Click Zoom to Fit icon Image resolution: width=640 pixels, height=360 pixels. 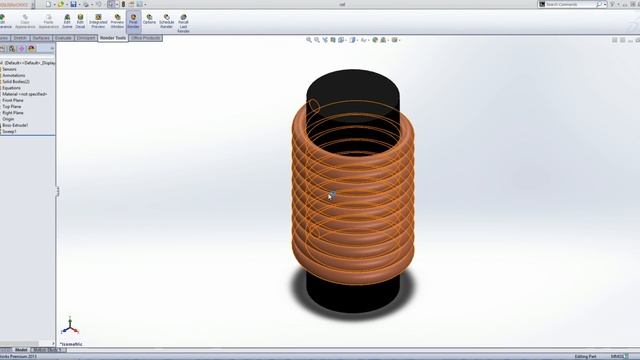(309, 40)
